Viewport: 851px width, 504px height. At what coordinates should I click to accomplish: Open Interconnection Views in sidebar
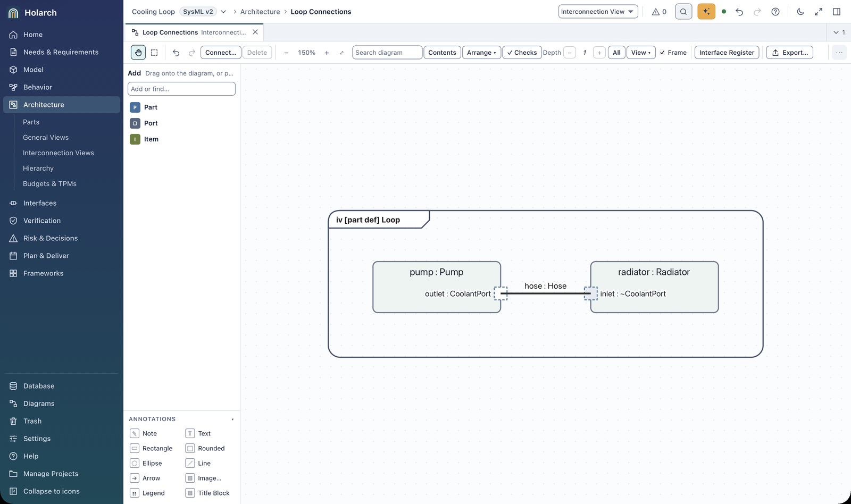pyautogui.click(x=59, y=153)
